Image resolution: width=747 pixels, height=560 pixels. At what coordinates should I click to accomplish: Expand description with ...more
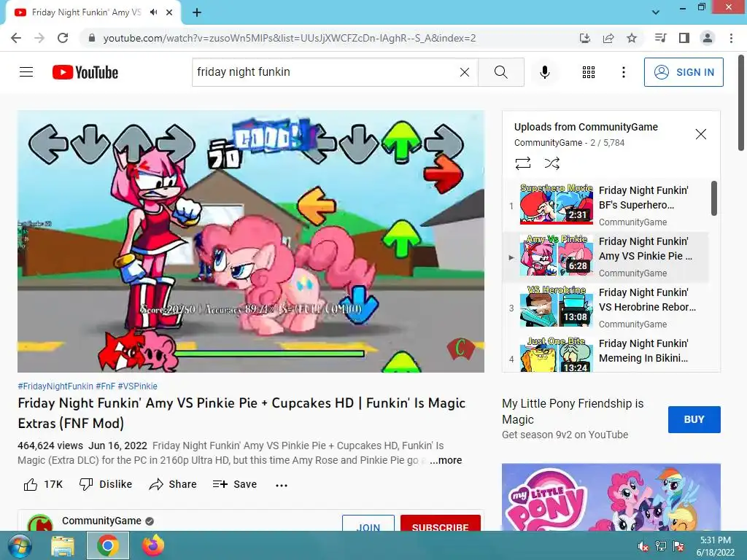pos(446,461)
